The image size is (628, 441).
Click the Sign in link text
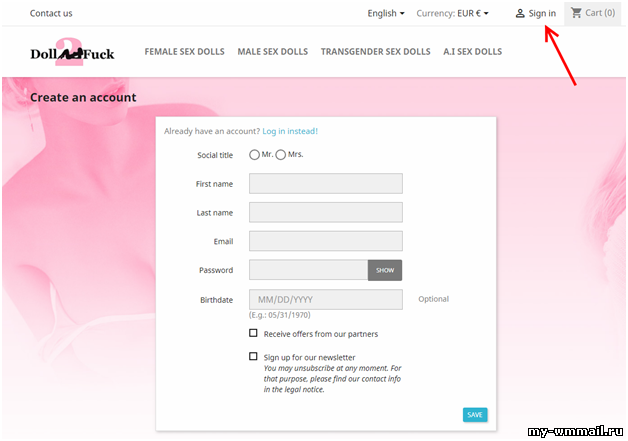[x=542, y=13]
